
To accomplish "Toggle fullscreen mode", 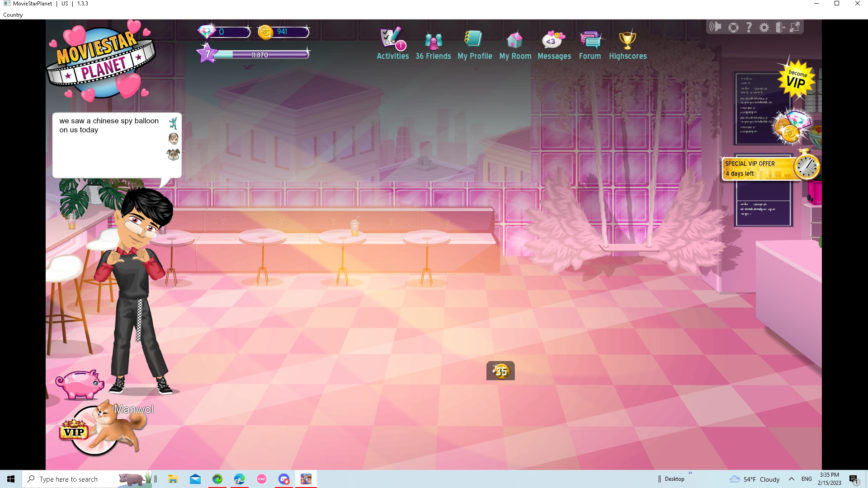I will click(795, 27).
